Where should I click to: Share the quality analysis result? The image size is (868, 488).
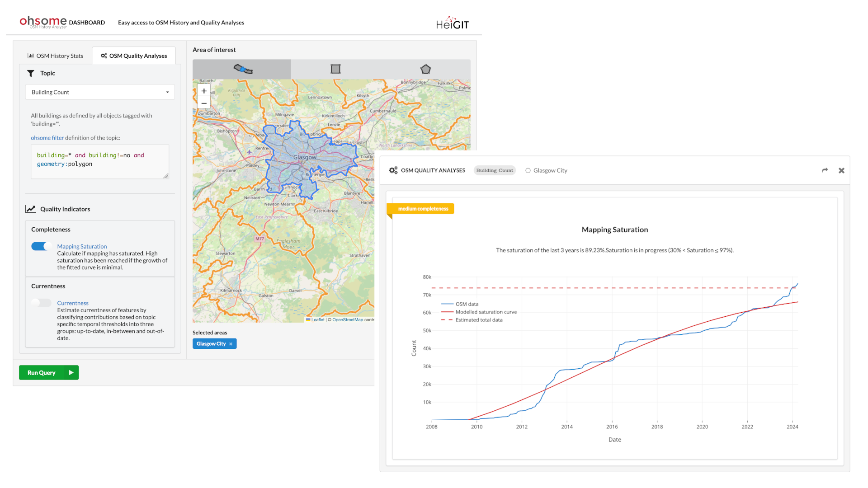click(x=825, y=170)
